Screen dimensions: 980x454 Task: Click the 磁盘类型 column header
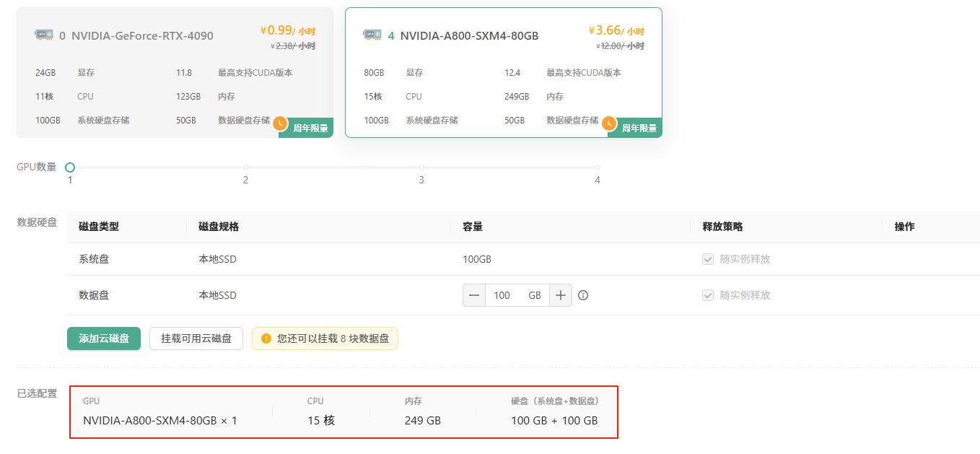pos(99,227)
